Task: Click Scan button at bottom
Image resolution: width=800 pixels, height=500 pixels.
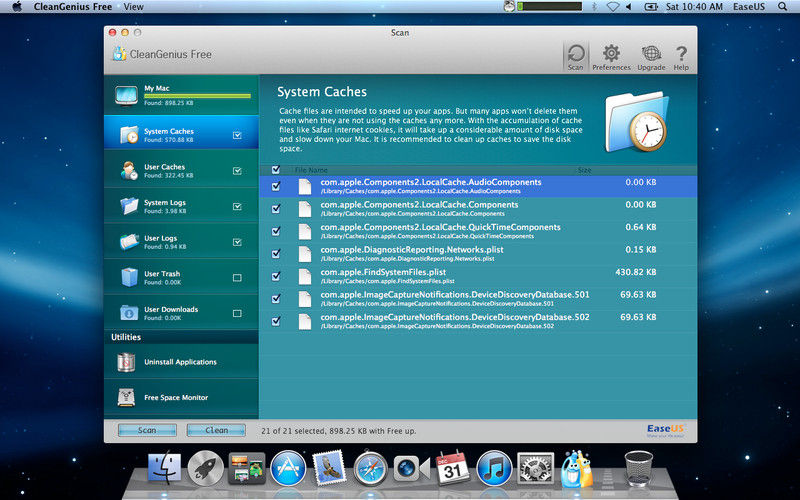Action: tap(147, 430)
